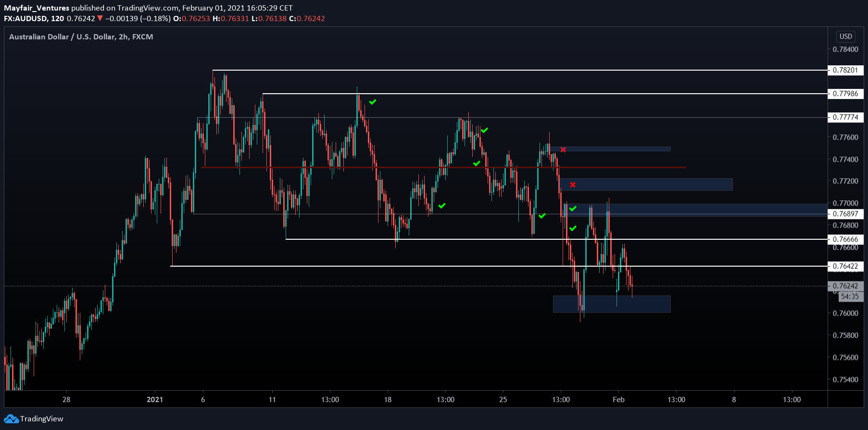Click the red X on the top blue zone
868x430 pixels.
[x=563, y=149]
